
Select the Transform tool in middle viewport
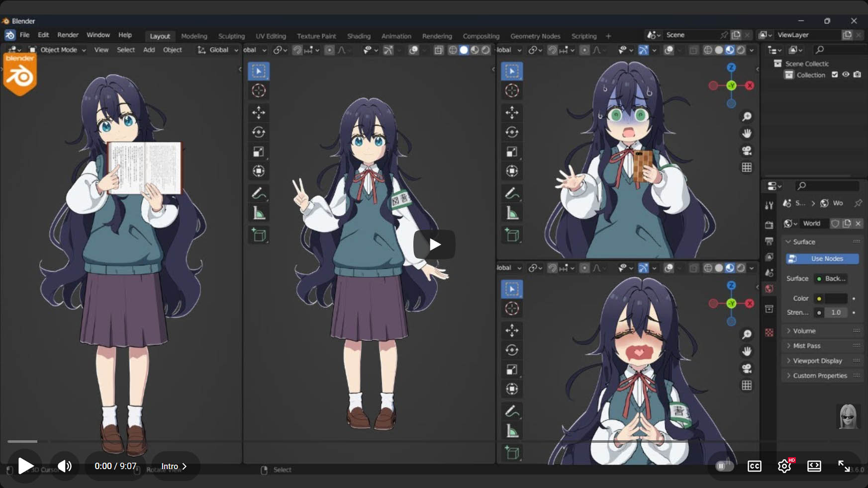[x=259, y=171]
